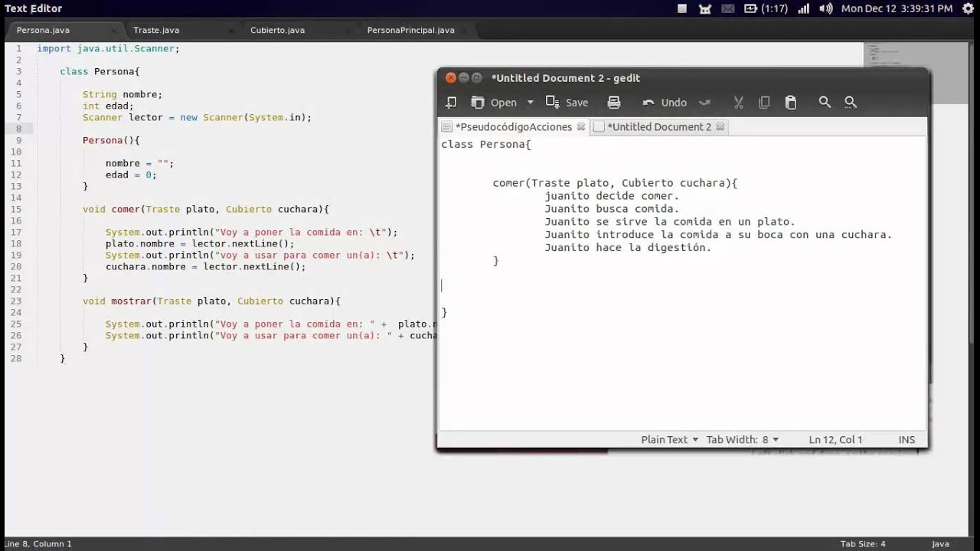Open the Cubierto.java tab

click(x=277, y=30)
